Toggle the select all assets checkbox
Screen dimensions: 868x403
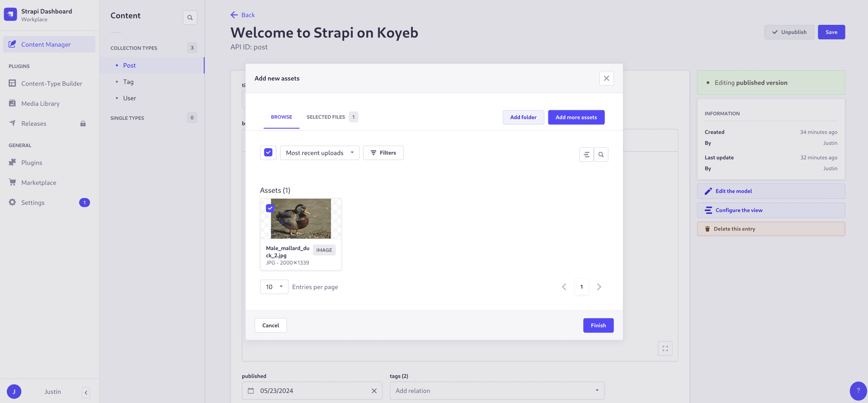(268, 153)
